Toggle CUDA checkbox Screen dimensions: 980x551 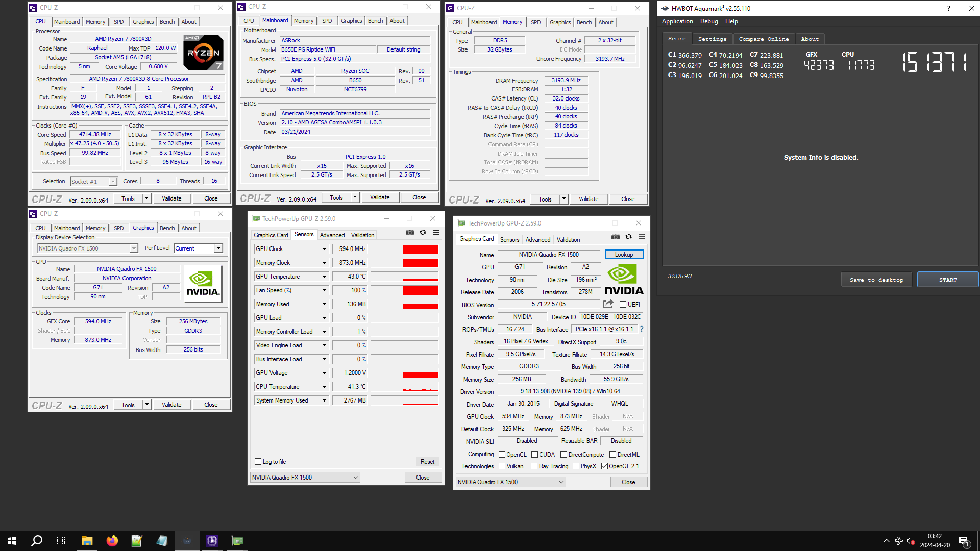[535, 455]
